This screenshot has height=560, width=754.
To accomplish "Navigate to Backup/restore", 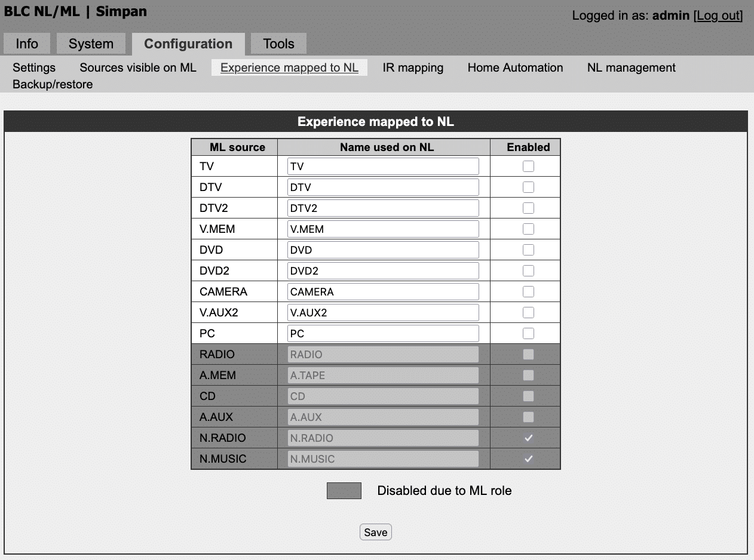I will coord(53,84).
